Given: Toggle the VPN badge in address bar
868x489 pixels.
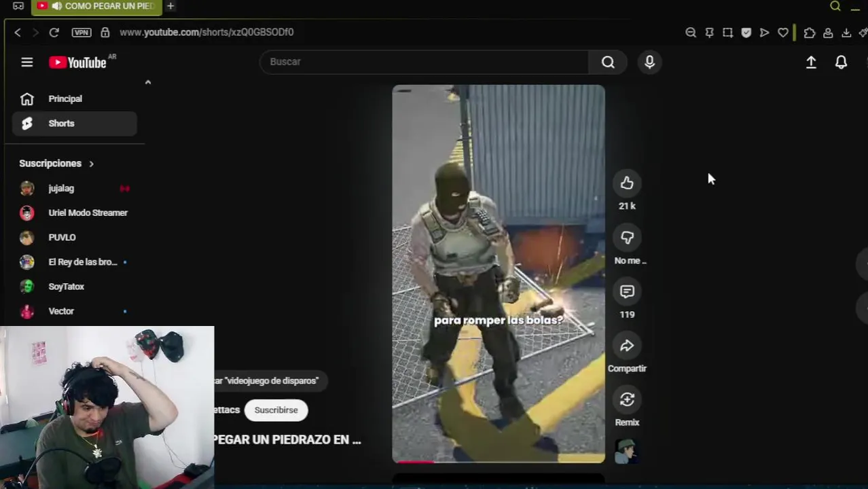Looking at the screenshot, I should [x=82, y=32].
